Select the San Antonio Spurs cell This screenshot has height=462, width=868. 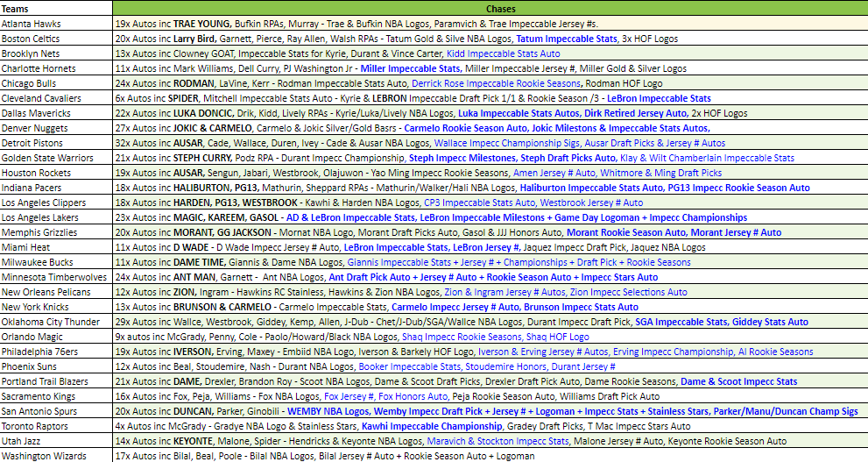(56, 411)
